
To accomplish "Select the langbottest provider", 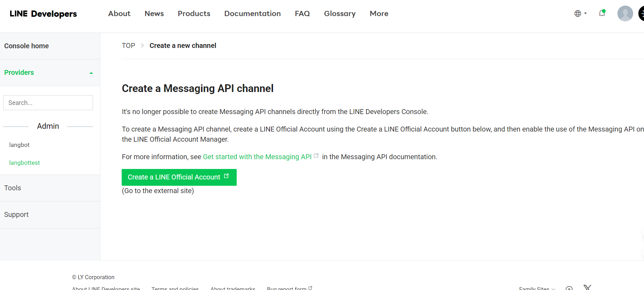I will pos(24,163).
